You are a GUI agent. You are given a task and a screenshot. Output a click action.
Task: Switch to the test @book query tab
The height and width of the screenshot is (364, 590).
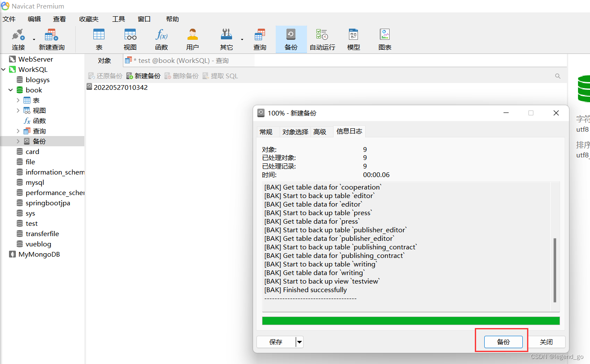click(x=189, y=60)
